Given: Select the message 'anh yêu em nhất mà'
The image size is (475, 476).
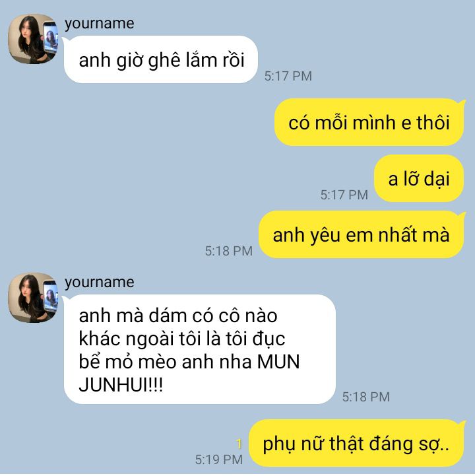Looking at the screenshot, I should (x=362, y=234).
